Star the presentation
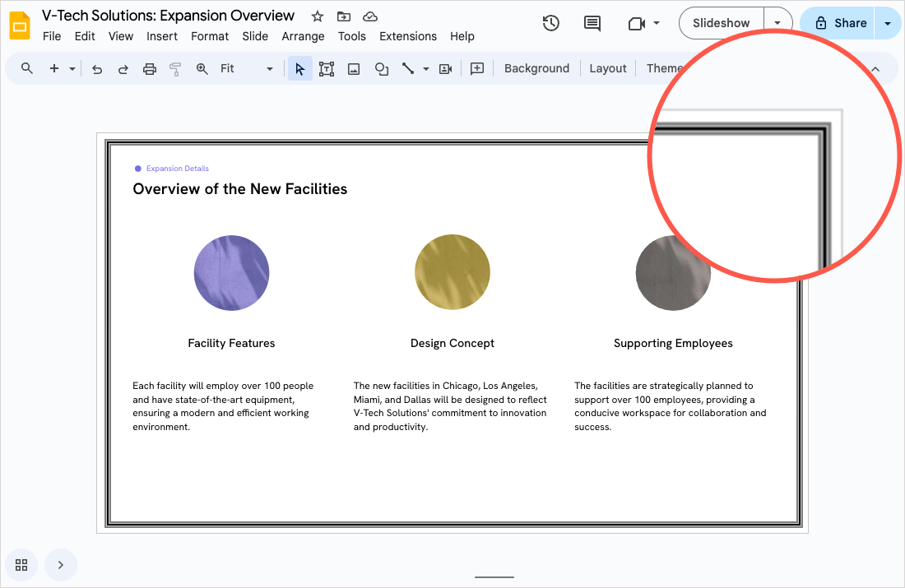This screenshot has height=588, width=905. coord(318,16)
